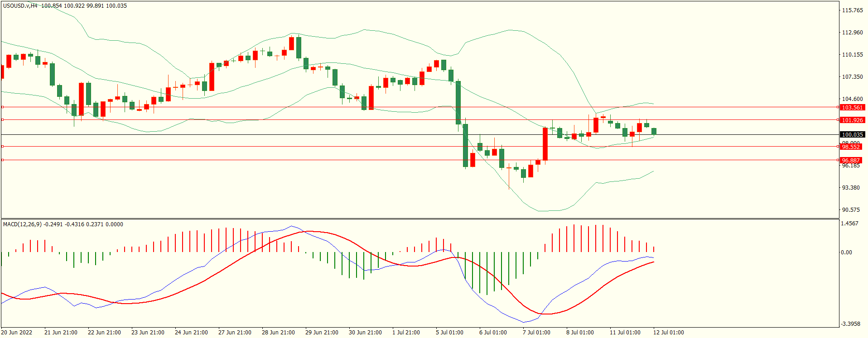The height and width of the screenshot is (338, 868).
Task: Click the left handle of the 103.561 line
Action: 2,107
